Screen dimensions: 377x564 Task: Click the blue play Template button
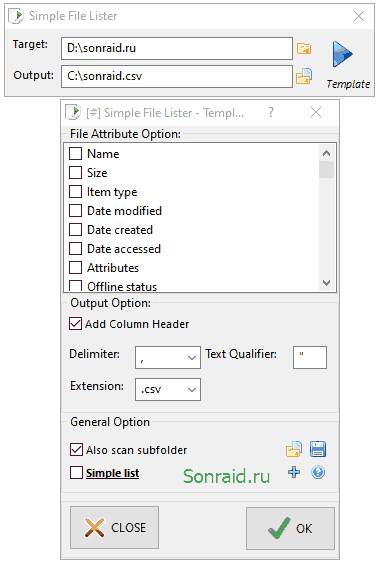[x=342, y=54]
